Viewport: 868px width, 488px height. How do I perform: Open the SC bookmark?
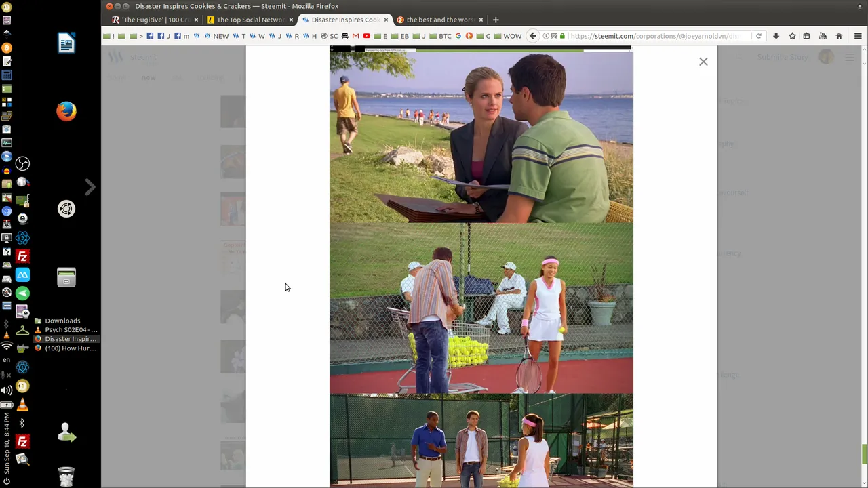pos(330,36)
